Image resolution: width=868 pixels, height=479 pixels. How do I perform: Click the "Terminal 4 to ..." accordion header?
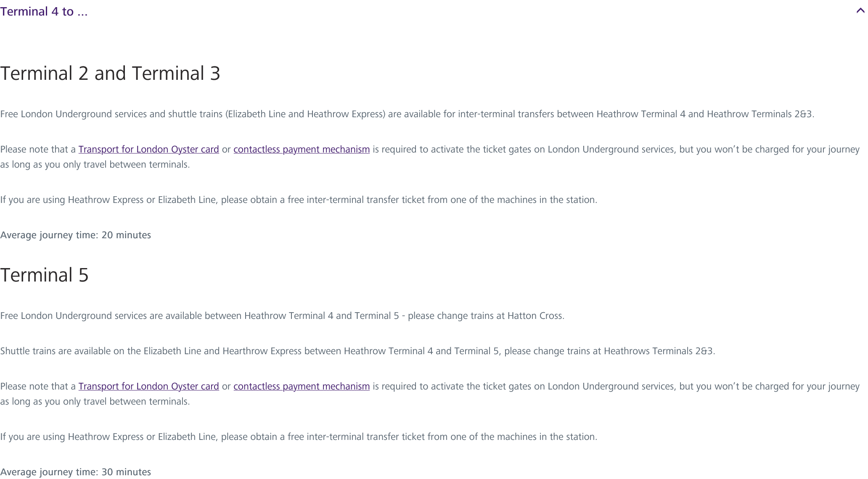[44, 11]
